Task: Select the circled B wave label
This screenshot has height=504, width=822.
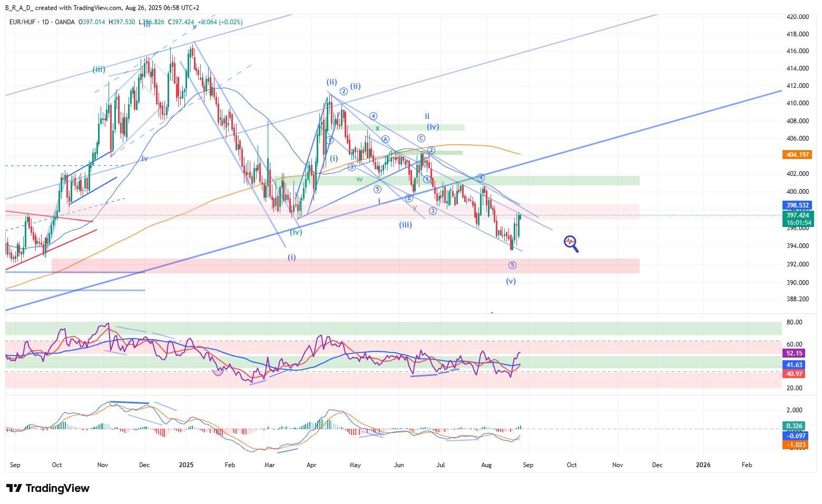Action: pos(408,198)
